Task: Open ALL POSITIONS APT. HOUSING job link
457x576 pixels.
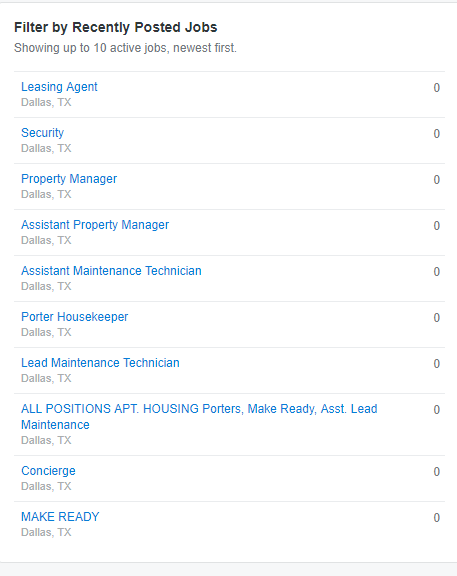Action: pyautogui.click(x=199, y=417)
